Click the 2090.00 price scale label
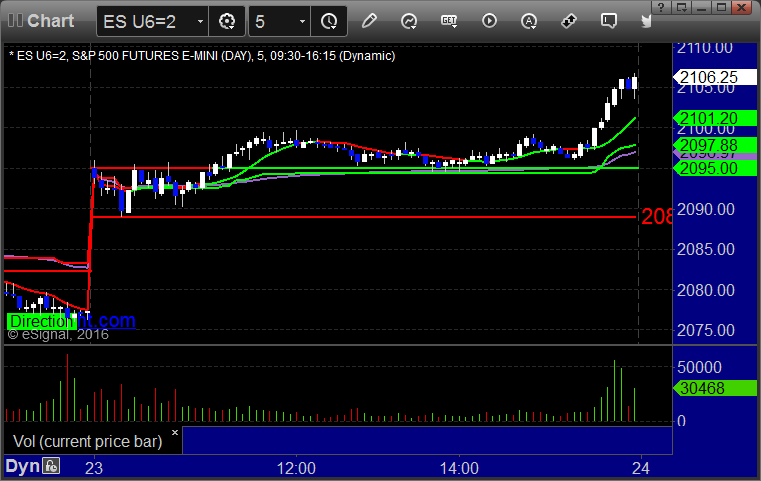This screenshot has height=481, width=761. click(x=706, y=209)
